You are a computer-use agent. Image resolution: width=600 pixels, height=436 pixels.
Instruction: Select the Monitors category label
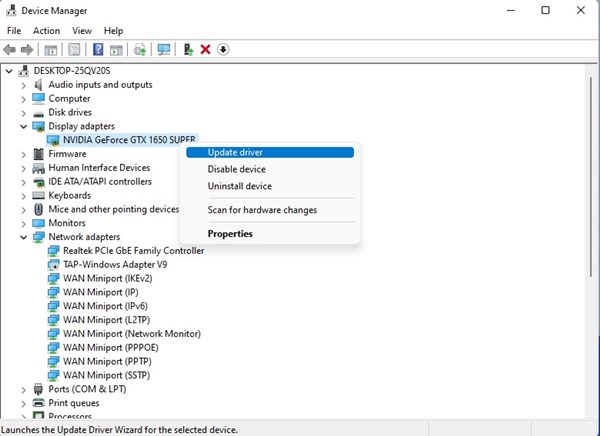click(x=67, y=223)
